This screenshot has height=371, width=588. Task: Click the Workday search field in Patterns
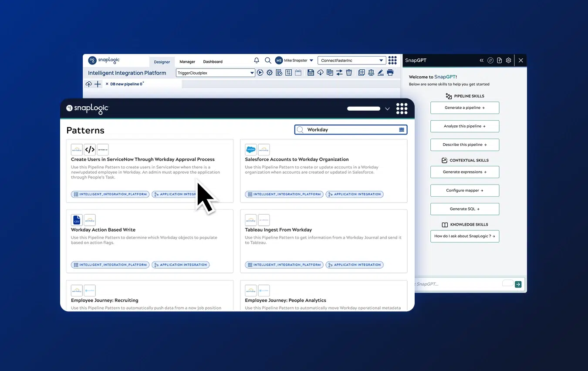348,130
